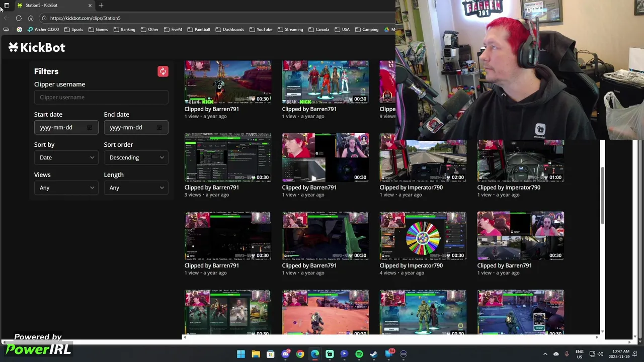This screenshot has width=644, height=362.
Task: Open the Paintball bookmarks folder
Action: 199,30
